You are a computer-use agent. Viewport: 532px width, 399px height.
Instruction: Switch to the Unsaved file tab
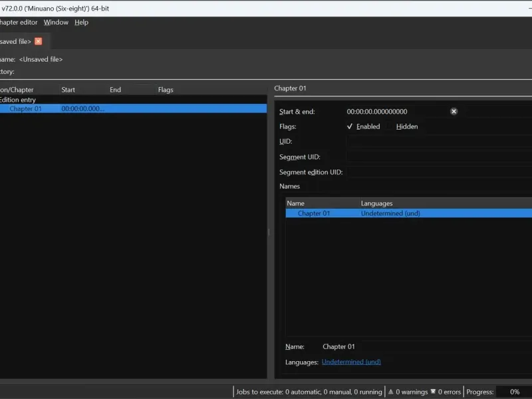tap(15, 41)
